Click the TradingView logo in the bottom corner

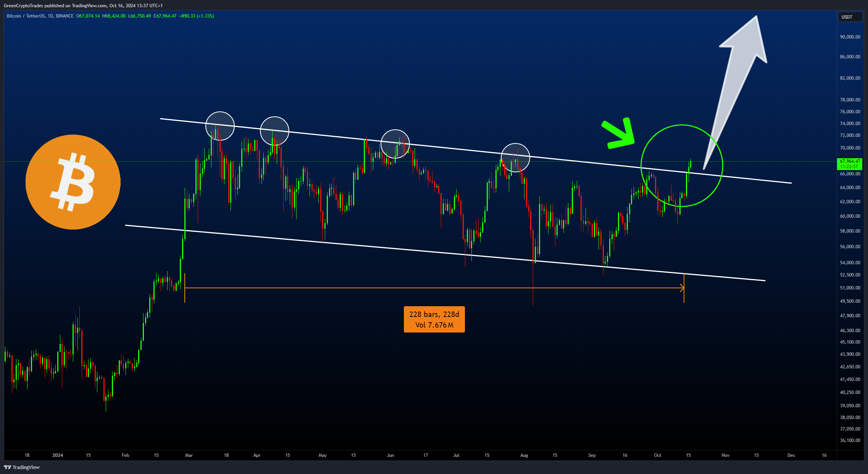click(x=22, y=467)
